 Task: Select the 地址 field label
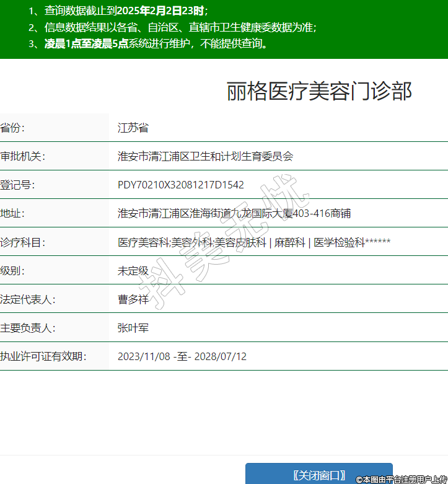(x=12, y=214)
